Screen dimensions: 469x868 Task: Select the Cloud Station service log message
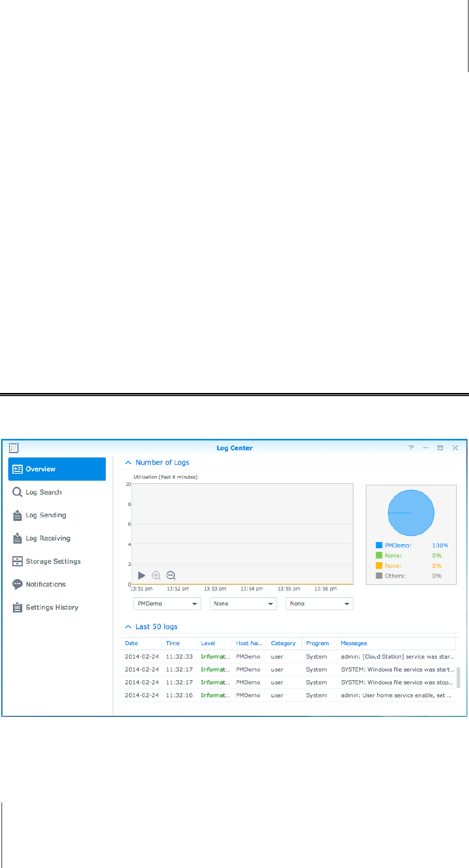point(398,657)
